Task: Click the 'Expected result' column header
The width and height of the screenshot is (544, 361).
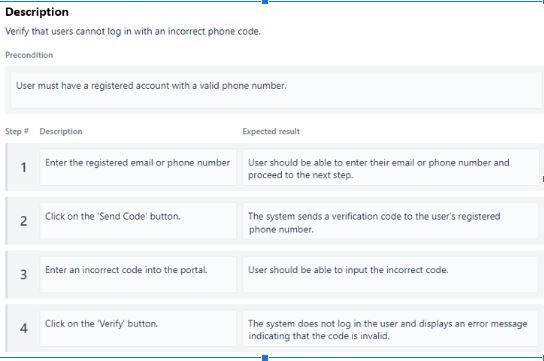Action: coord(271,131)
